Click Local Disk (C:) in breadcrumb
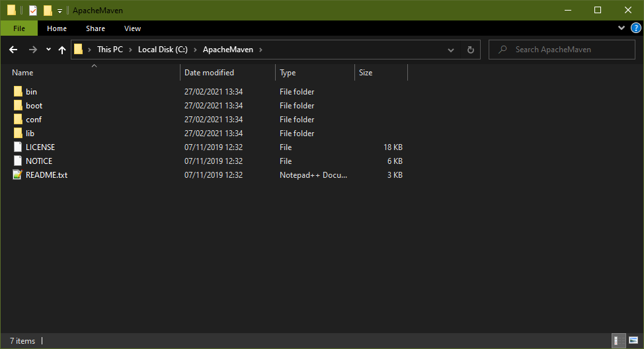 point(163,50)
